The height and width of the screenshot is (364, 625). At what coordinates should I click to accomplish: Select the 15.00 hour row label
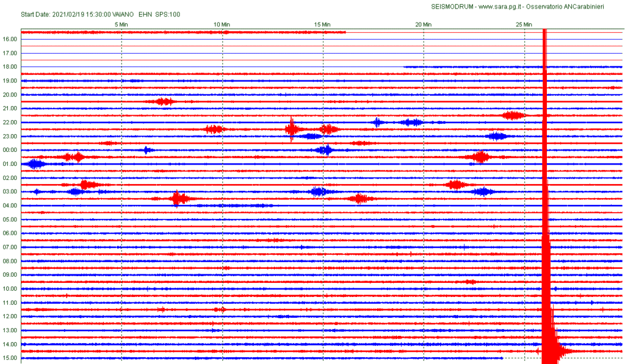(10, 358)
